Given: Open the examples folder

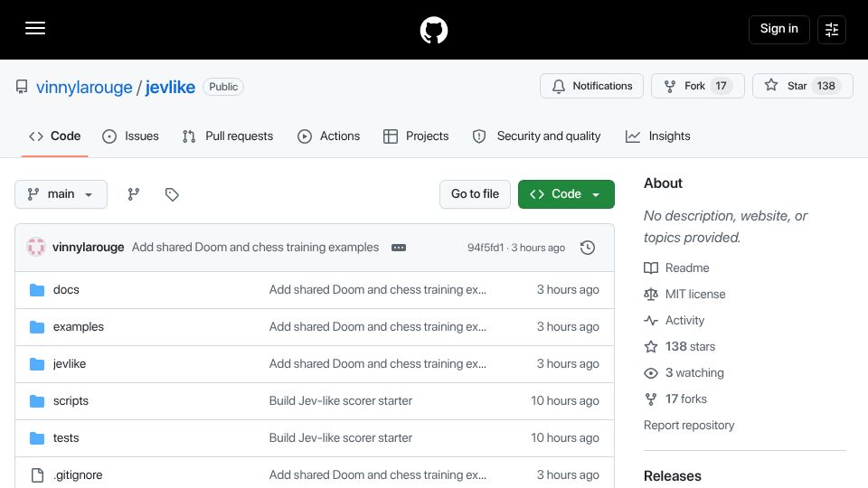Looking at the screenshot, I should (78, 327).
